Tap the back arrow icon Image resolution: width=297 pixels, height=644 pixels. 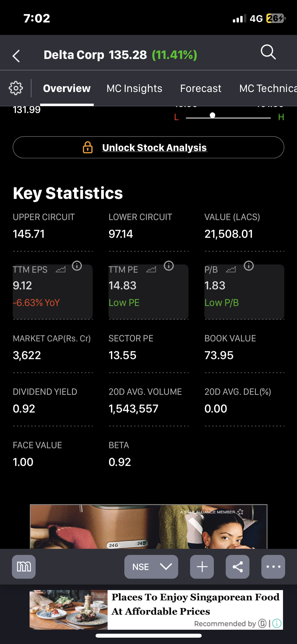[16, 56]
